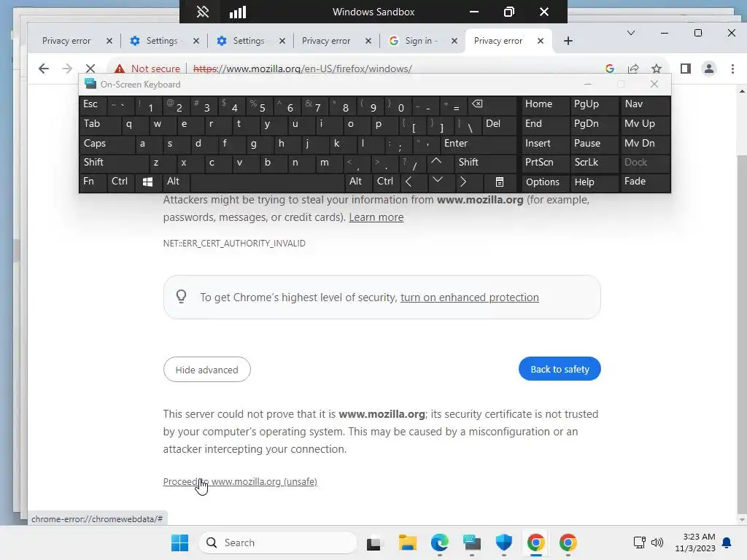Image resolution: width=747 pixels, height=560 pixels.
Task: Share this page icon
Action: tap(633, 69)
